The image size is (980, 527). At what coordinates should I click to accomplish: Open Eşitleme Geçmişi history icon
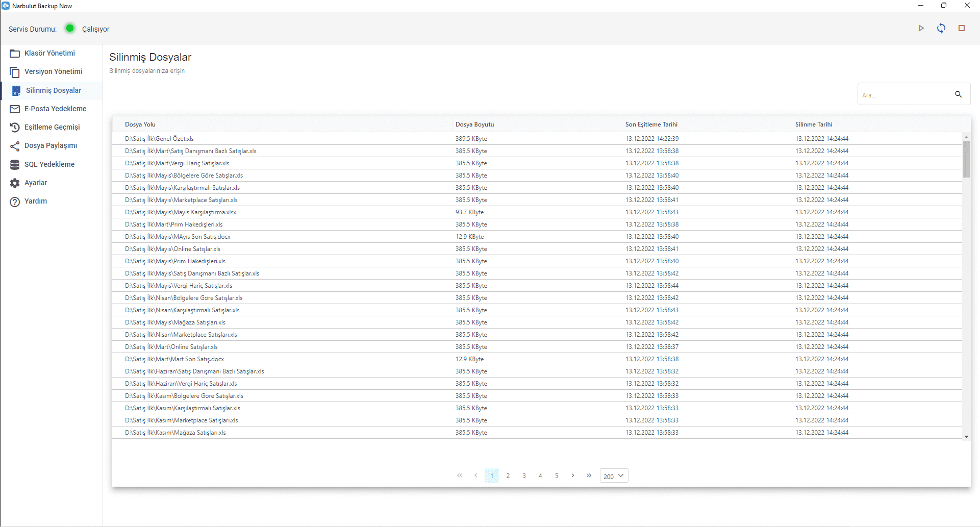click(15, 128)
